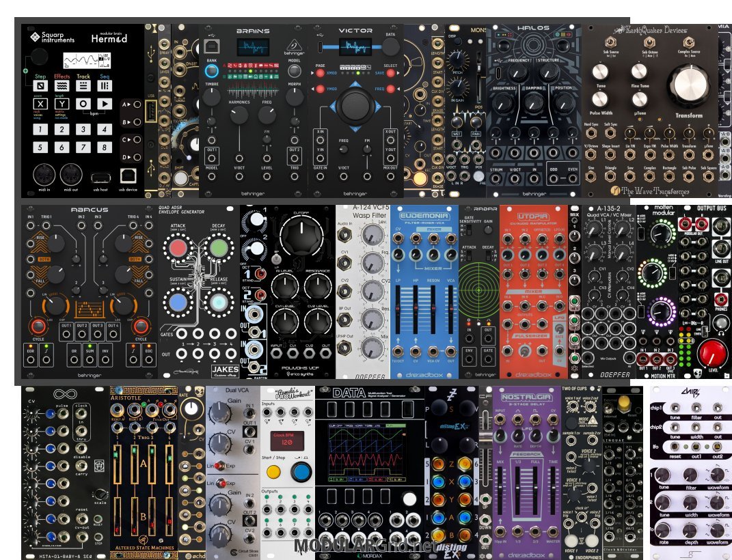Screen dimensions: 732x560
Task: Click the DATA knob on Victor
Action: pyautogui.click(x=390, y=47)
